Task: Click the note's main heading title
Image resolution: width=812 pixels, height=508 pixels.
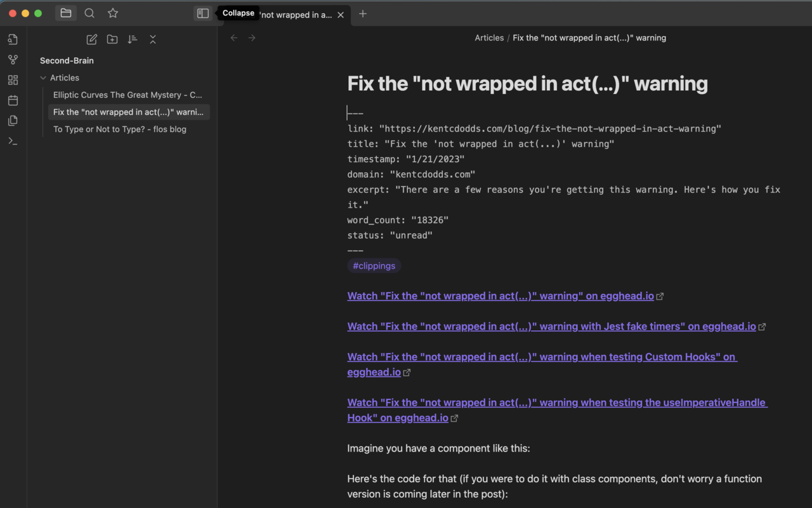Action: [527, 83]
